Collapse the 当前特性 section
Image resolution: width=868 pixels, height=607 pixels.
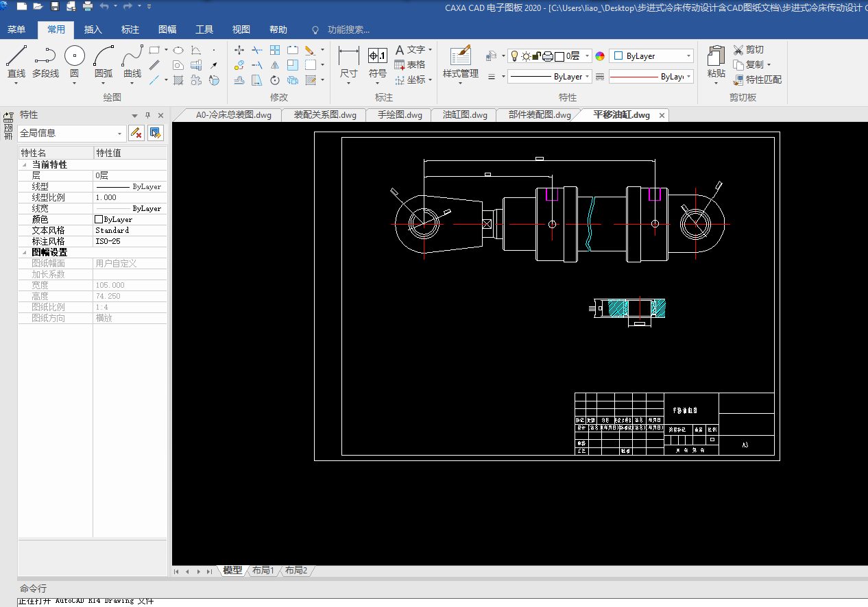coord(25,165)
